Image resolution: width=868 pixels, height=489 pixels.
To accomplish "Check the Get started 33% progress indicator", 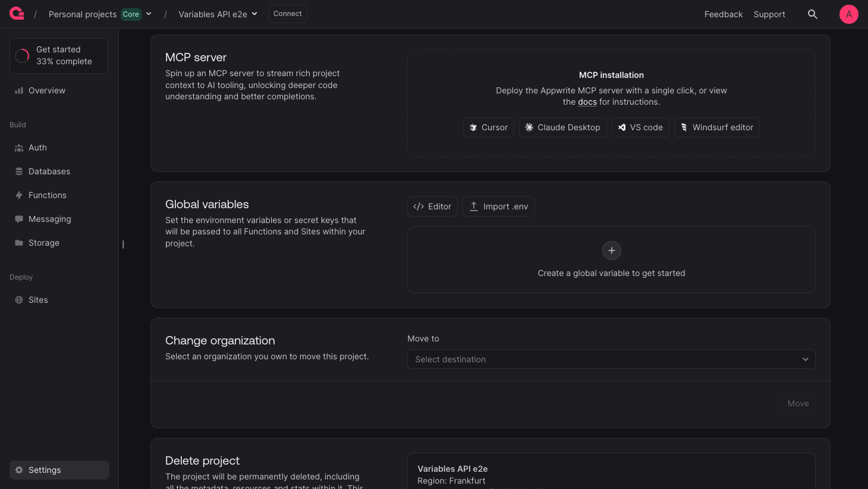I will pos(58,55).
